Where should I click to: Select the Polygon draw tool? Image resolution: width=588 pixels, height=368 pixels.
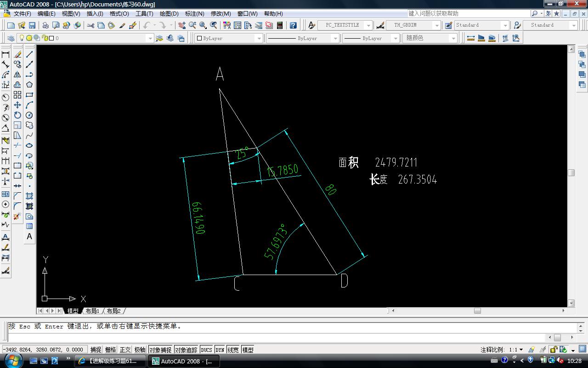pos(29,85)
